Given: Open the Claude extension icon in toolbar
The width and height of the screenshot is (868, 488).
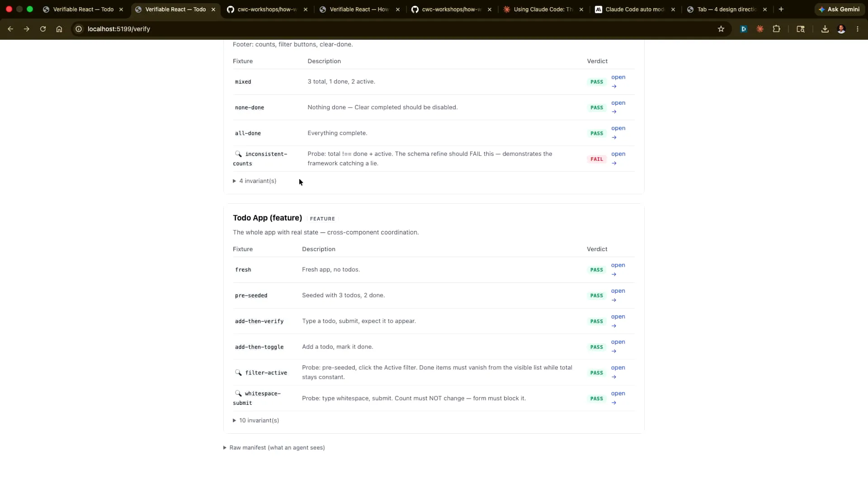Looking at the screenshot, I should pos(760,29).
